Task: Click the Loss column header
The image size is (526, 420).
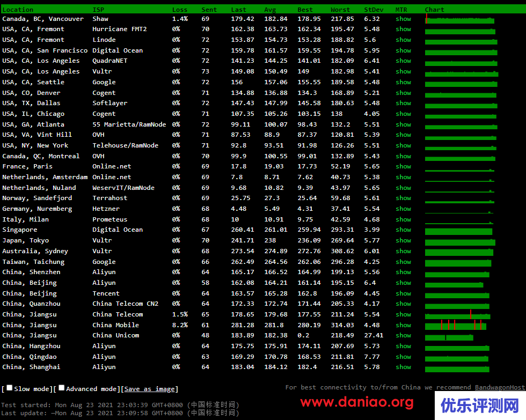Action: pos(180,9)
